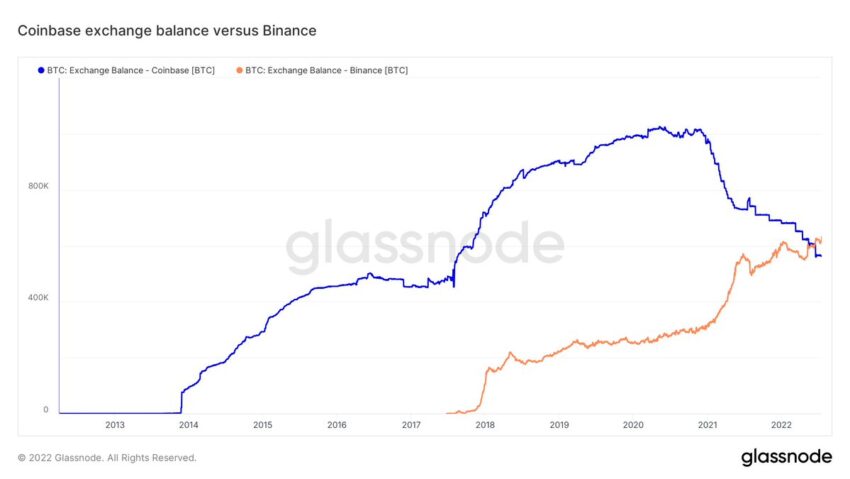
Task: Select the 2020 x-axis label
Action: click(633, 425)
